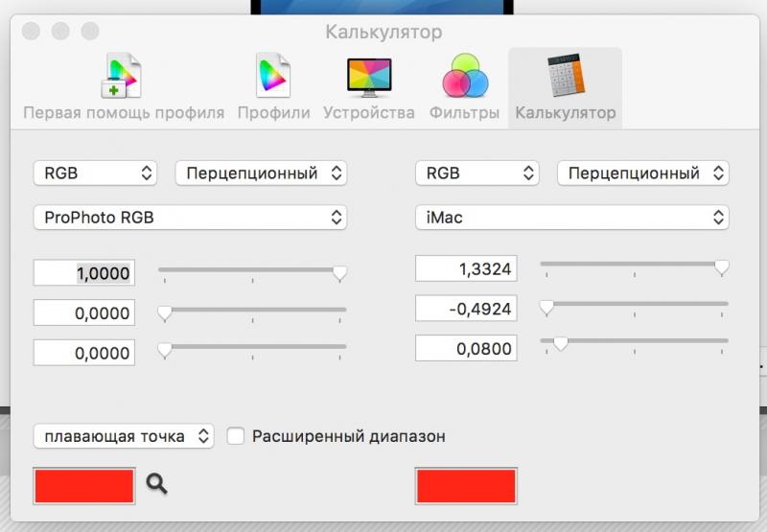
Task: Open the right Перцепционный rendering intent dropdown
Action: pyautogui.click(x=643, y=173)
